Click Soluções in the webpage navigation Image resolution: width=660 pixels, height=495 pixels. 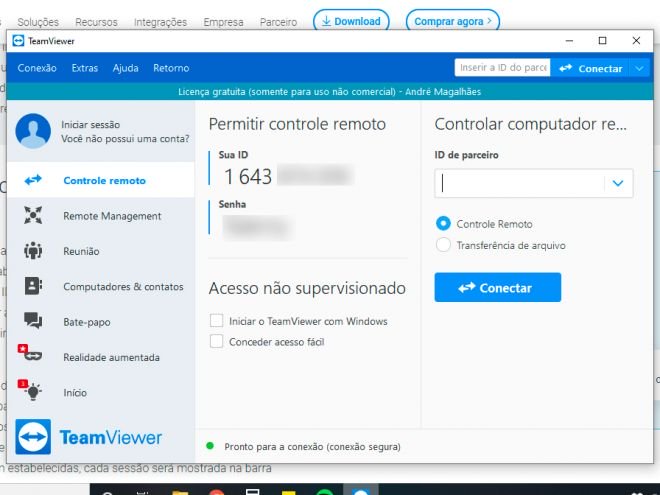pos(38,22)
